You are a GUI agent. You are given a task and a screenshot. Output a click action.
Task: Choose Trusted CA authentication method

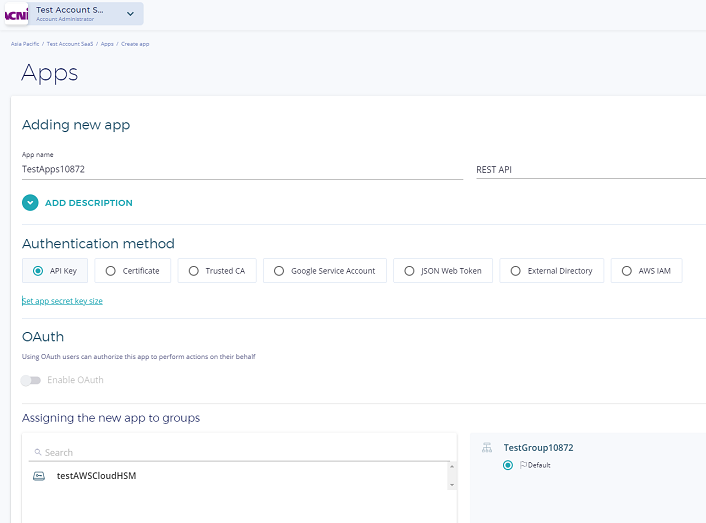pyautogui.click(x=217, y=271)
